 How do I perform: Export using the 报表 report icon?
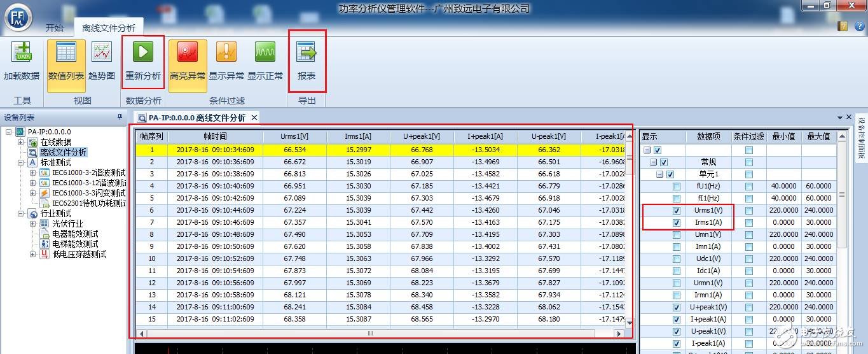click(307, 53)
